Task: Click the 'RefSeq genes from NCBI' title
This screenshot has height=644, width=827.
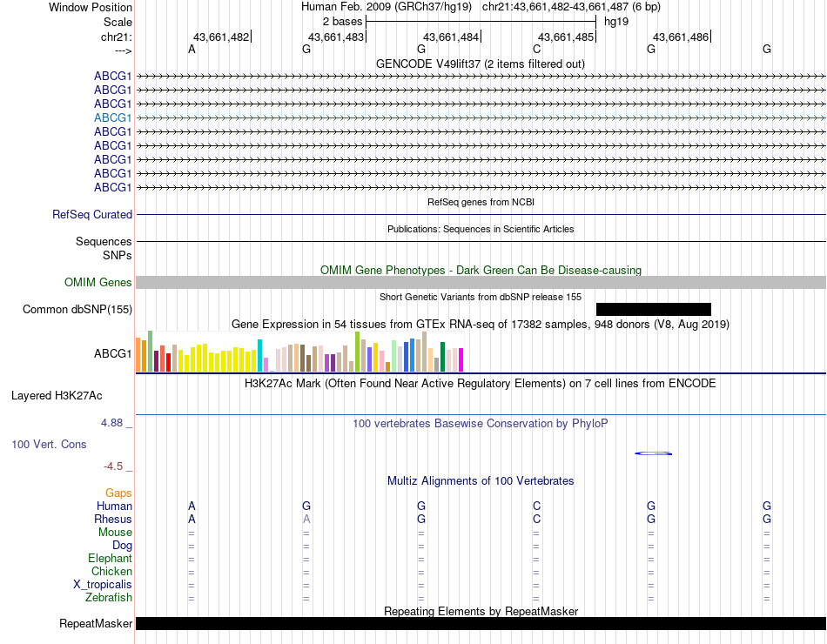Action: (x=481, y=202)
